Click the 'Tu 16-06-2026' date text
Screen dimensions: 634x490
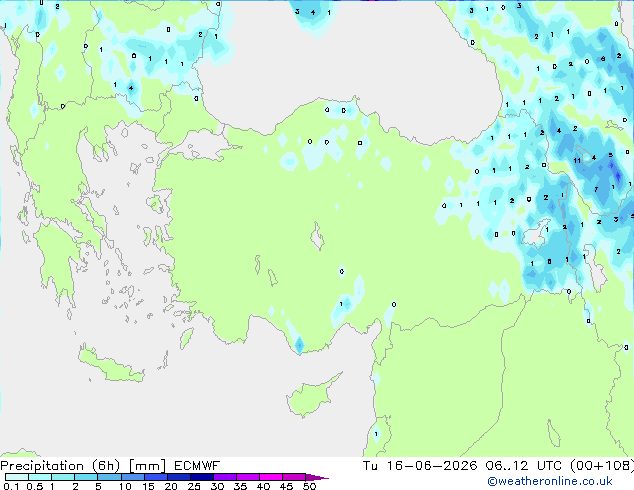[420, 466]
